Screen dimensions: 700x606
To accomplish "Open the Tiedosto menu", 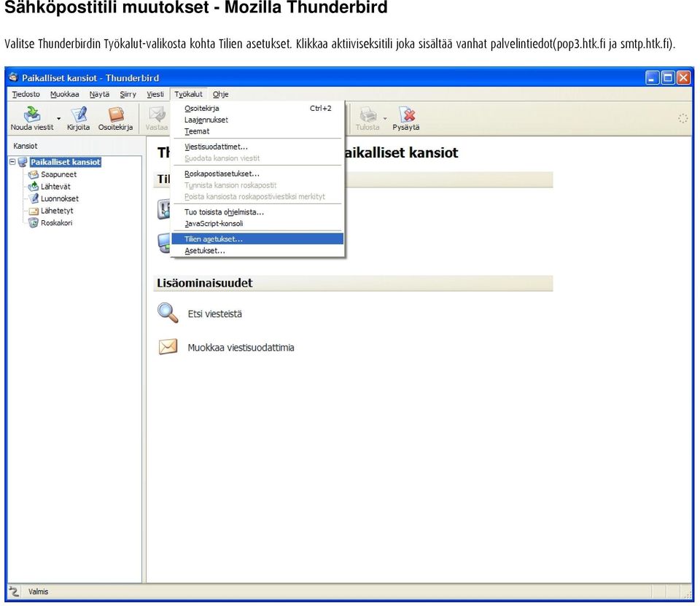I will [26, 94].
